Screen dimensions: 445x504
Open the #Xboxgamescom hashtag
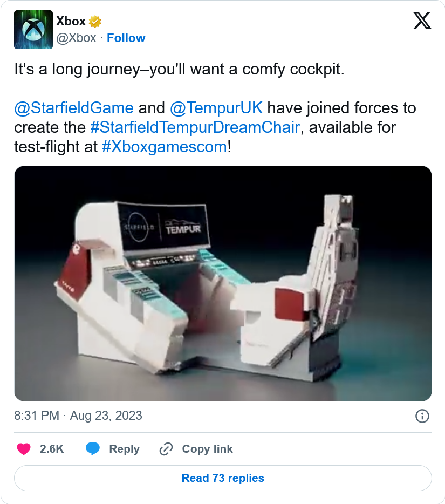(165, 147)
